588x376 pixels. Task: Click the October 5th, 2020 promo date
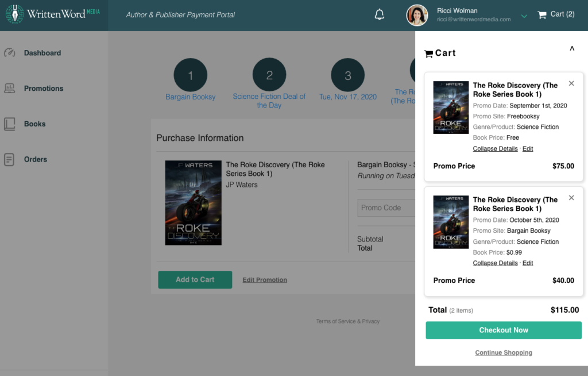click(534, 220)
